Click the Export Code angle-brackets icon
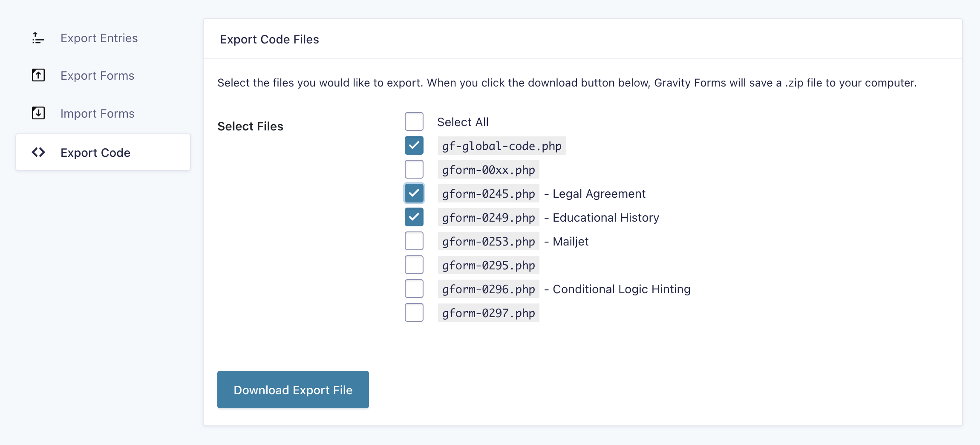 [38, 152]
